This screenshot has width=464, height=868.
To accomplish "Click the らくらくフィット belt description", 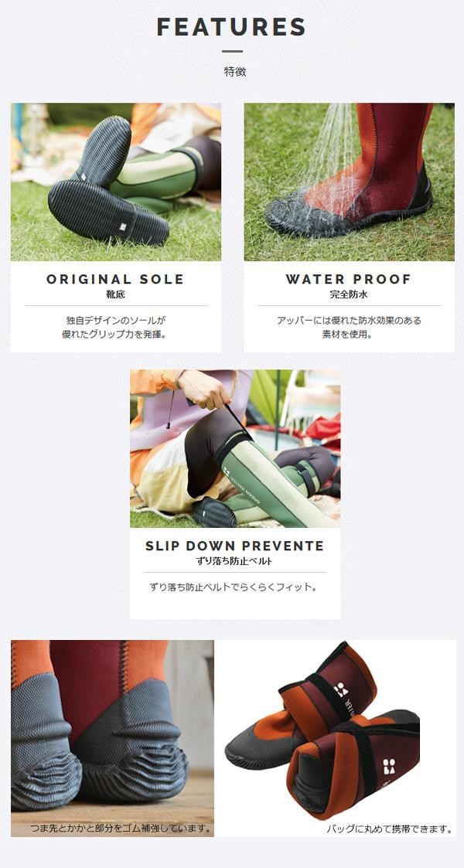I will 233,587.
